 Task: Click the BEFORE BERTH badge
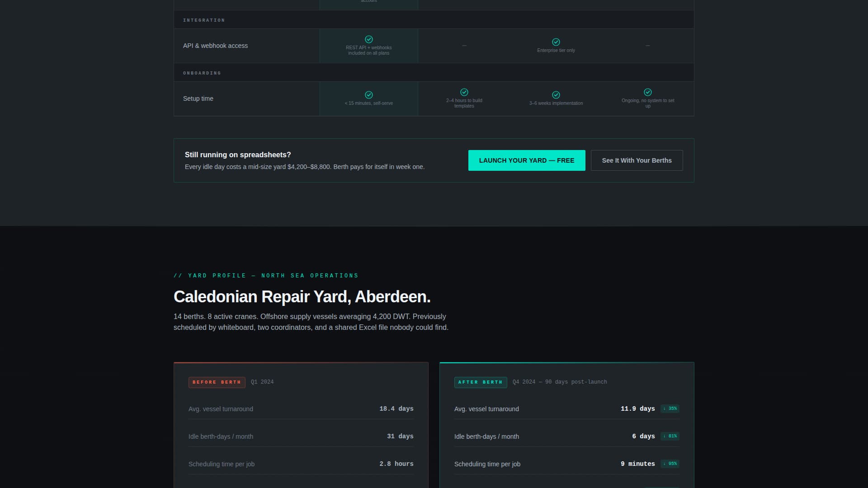pos(217,382)
